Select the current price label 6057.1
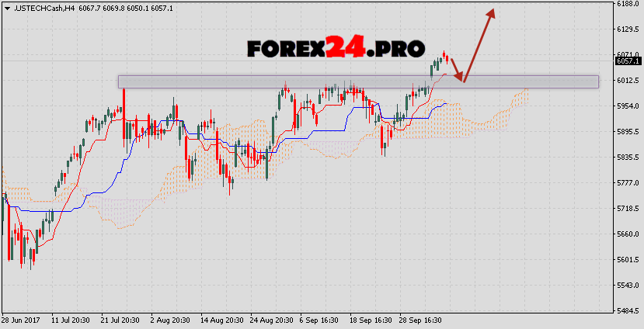 click(x=626, y=61)
